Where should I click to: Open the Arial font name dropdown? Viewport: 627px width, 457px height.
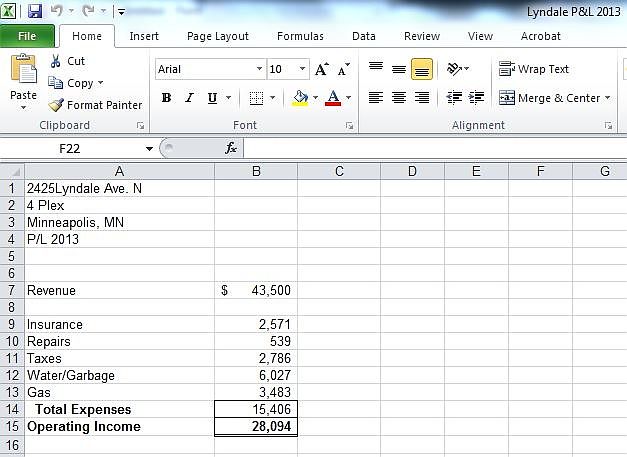pyautogui.click(x=259, y=69)
